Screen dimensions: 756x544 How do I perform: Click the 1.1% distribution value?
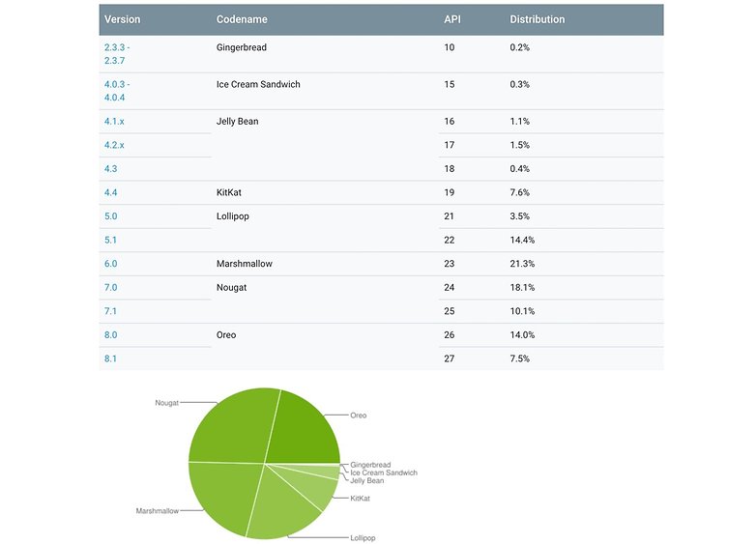(520, 122)
